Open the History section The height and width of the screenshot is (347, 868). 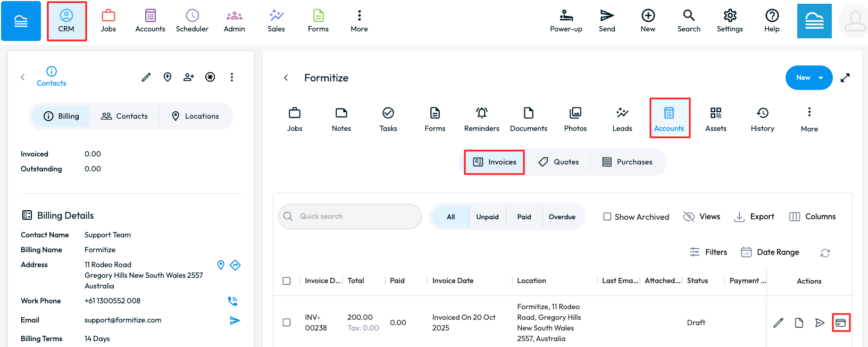[763, 119]
